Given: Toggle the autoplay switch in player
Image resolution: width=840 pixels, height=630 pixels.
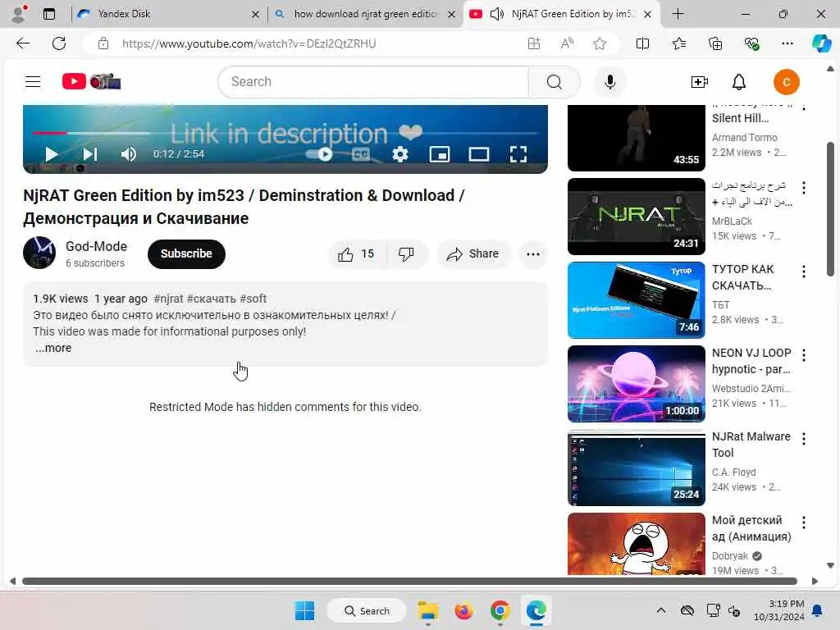Looking at the screenshot, I should [319, 154].
